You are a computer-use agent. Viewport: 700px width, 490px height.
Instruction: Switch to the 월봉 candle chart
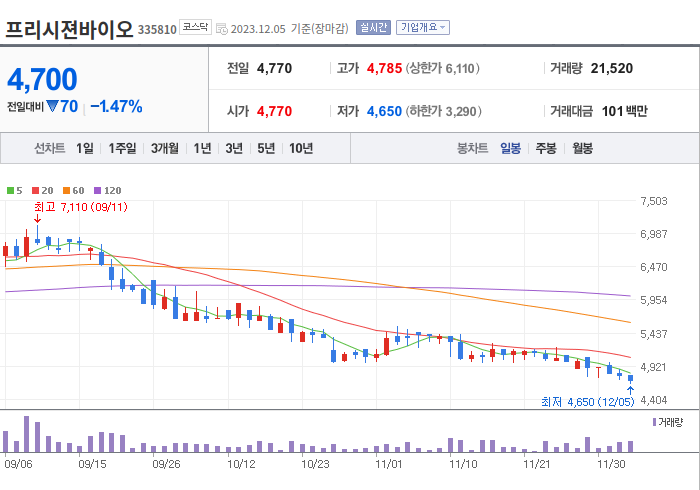[x=583, y=148]
